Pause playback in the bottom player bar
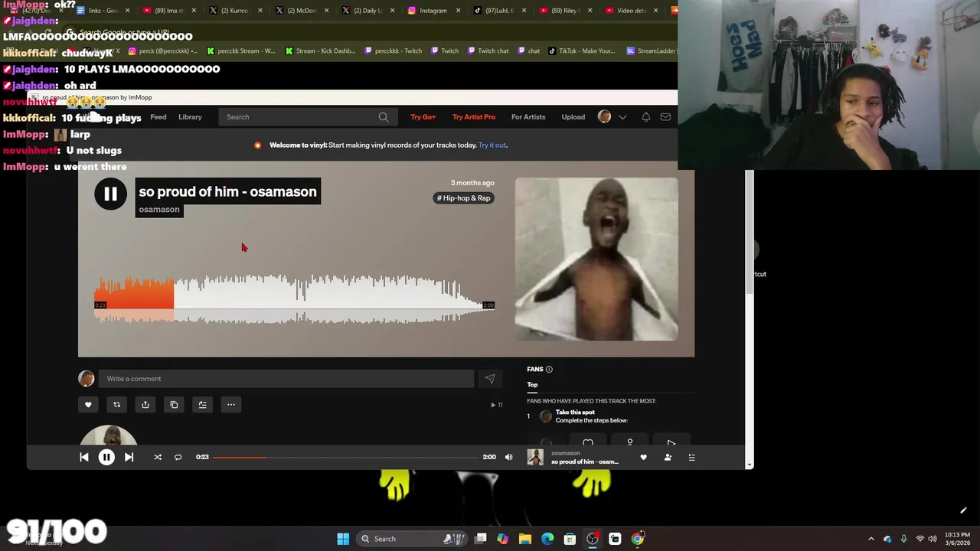 pos(106,457)
